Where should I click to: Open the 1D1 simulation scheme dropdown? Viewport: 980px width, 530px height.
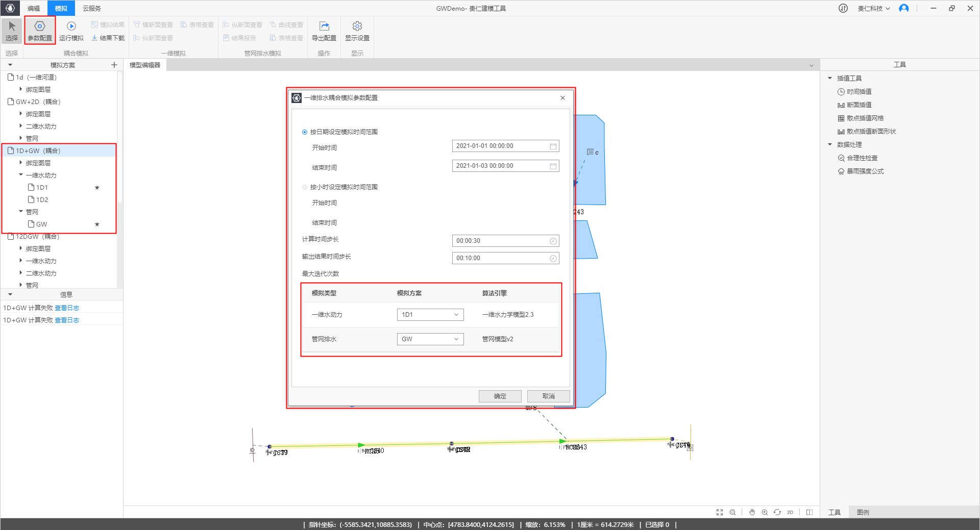[x=430, y=315]
